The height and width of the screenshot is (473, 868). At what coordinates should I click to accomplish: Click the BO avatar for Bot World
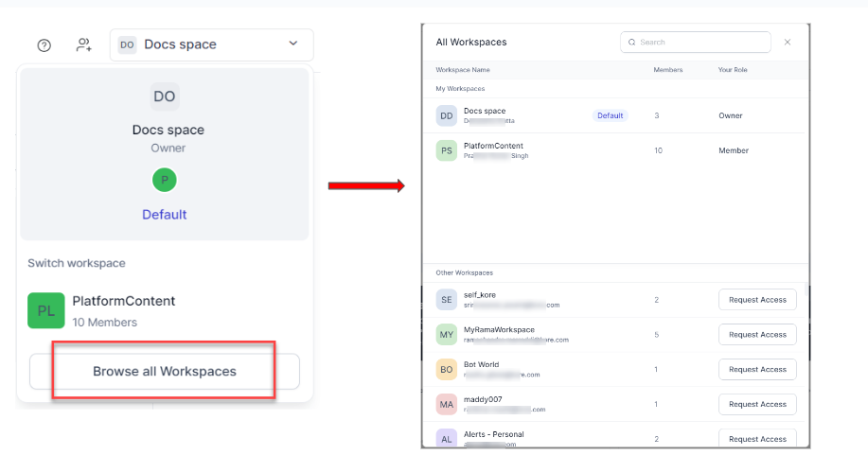[x=446, y=370]
